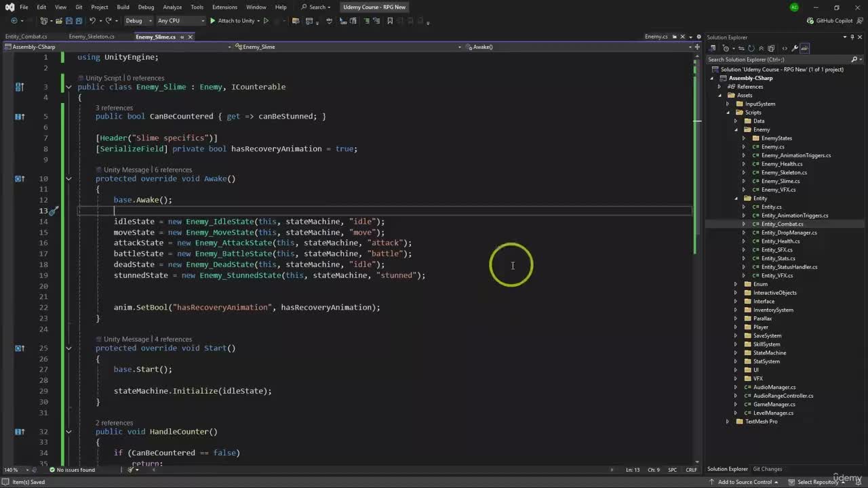Click the bookmark toolbar icon
This screenshot has width=868, height=488.
[x=390, y=21]
